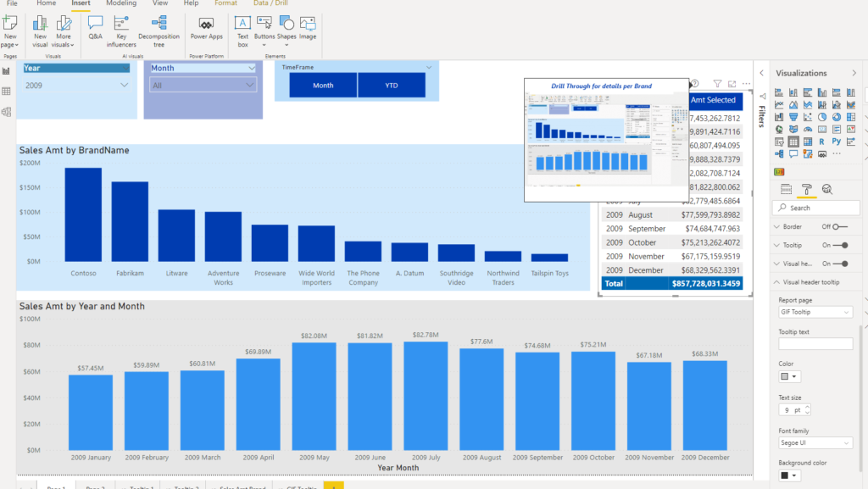Open Font family Segoe UI dropdown
The width and height of the screenshot is (868, 489).
[815, 443]
